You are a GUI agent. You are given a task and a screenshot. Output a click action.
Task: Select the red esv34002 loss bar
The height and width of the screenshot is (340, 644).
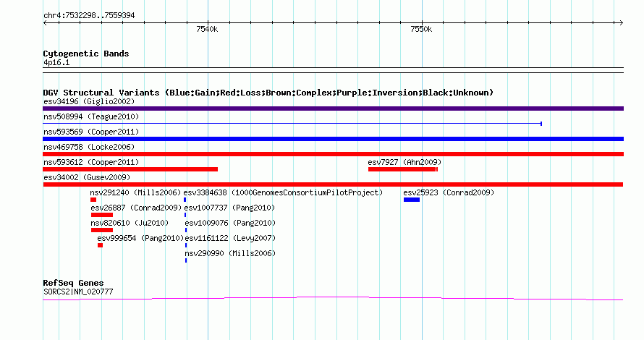[x=333, y=184]
